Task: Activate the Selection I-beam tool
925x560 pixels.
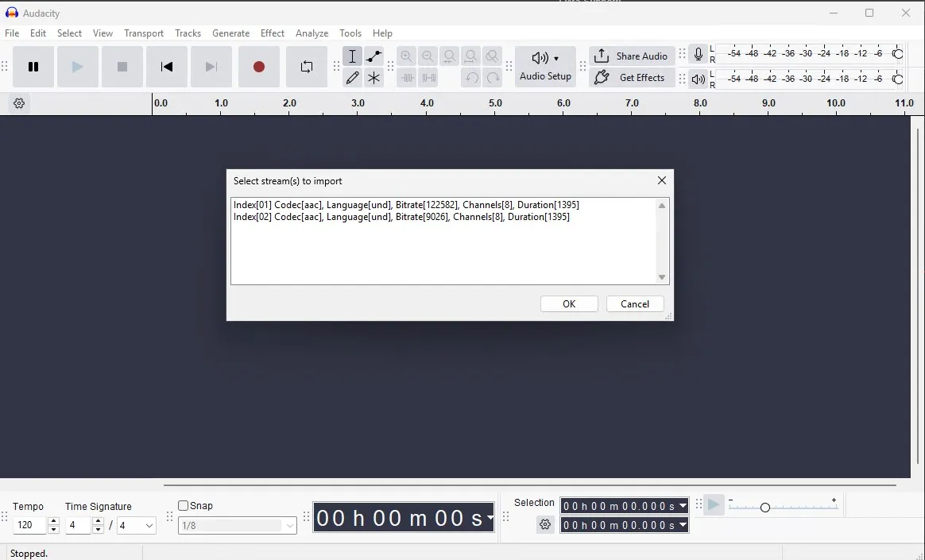Action: 352,56
